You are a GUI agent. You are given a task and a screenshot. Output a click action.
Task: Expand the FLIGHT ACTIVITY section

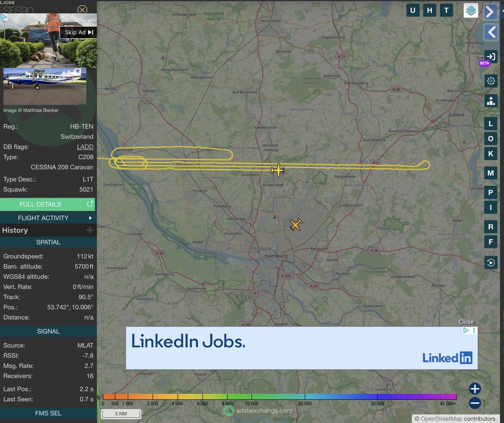tap(47, 218)
